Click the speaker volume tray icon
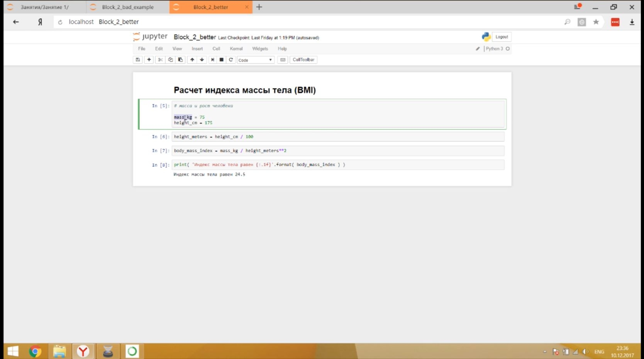This screenshot has width=644, height=359. pyautogui.click(x=585, y=352)
